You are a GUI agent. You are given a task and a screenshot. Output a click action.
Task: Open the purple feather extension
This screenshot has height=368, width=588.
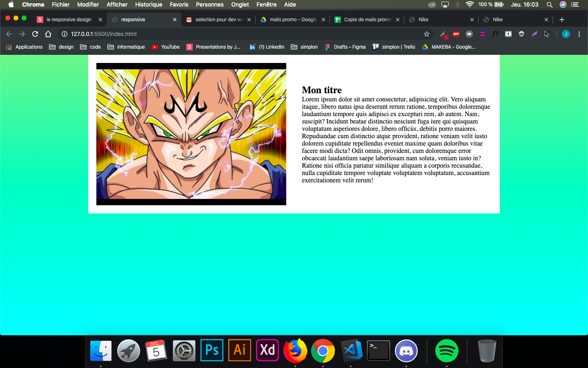point(535,34)
